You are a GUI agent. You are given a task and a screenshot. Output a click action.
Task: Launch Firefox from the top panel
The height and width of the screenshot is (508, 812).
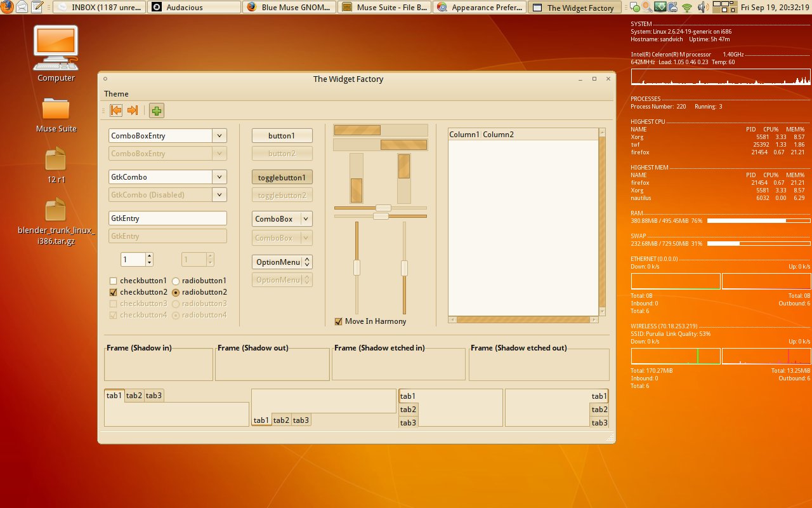click(x=6, y=7)
